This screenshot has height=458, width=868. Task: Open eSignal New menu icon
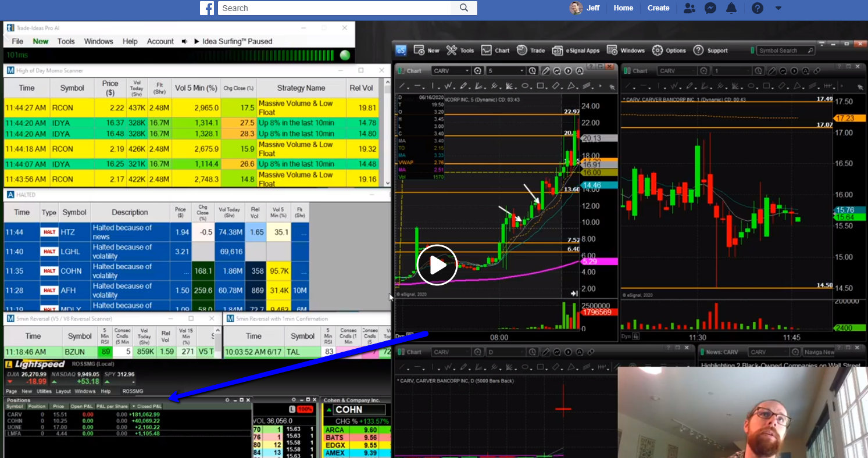pyautogui.click(x=426, y=51)
